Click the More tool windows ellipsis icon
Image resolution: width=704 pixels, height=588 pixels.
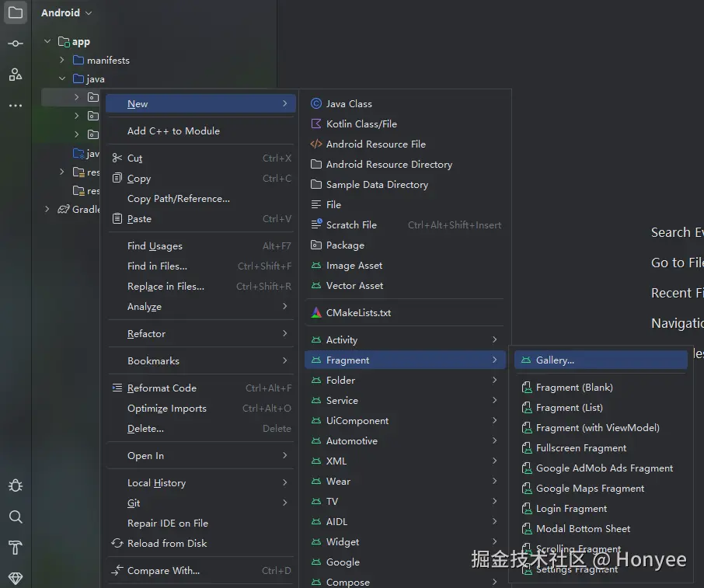16,106
